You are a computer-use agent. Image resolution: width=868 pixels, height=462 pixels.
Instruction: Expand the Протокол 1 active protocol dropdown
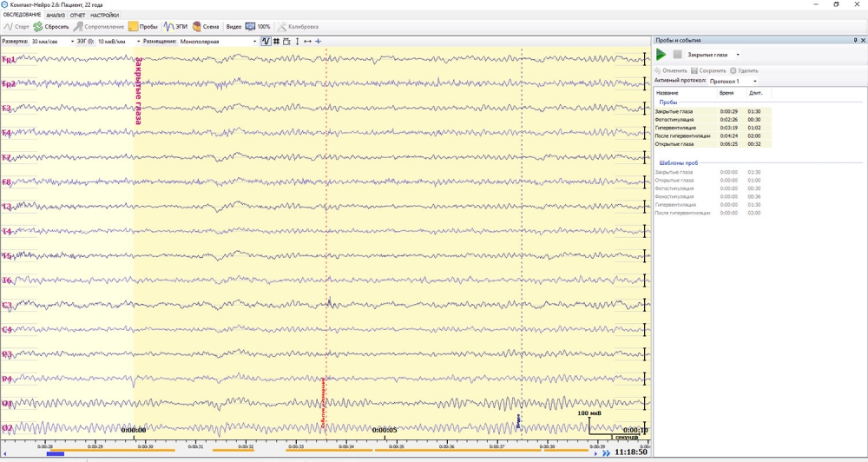click(x=754, y=81)
